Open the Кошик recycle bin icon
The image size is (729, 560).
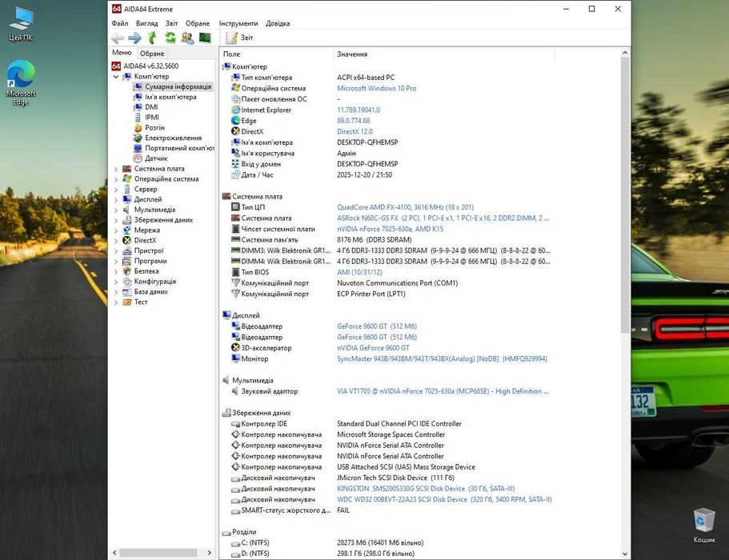(x=704, y=526)
